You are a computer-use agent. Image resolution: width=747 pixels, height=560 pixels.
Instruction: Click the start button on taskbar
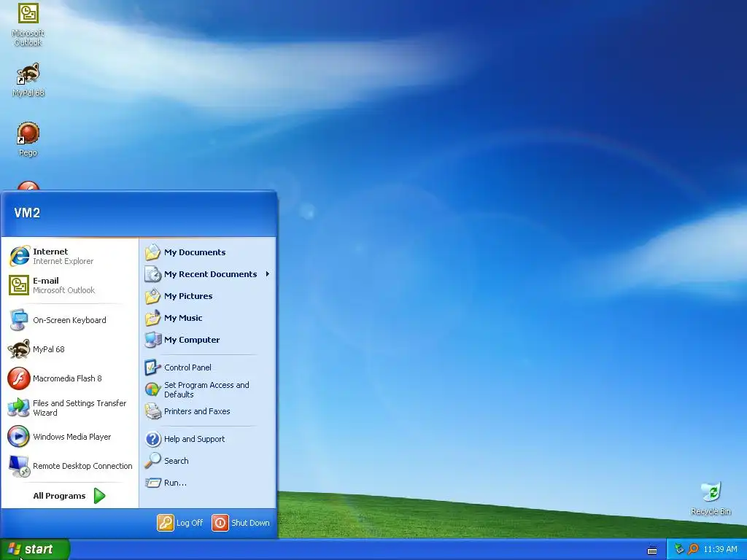point(35,549)
